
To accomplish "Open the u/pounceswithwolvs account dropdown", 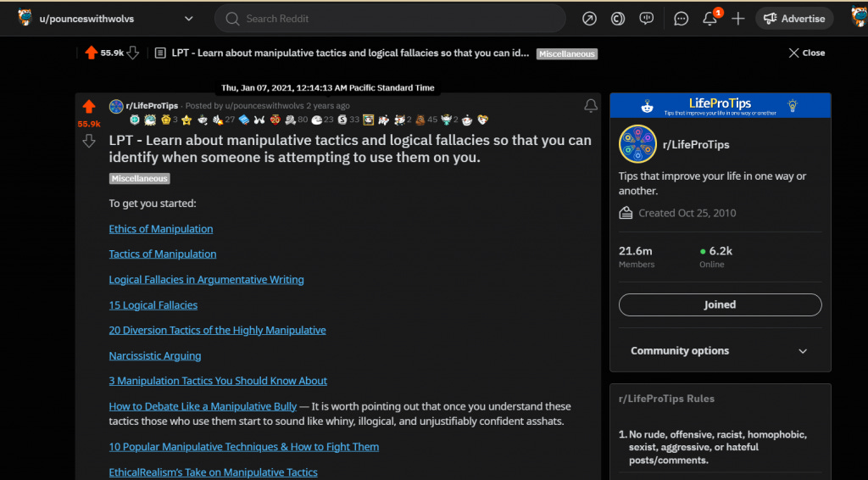I will tap(188, 19).
